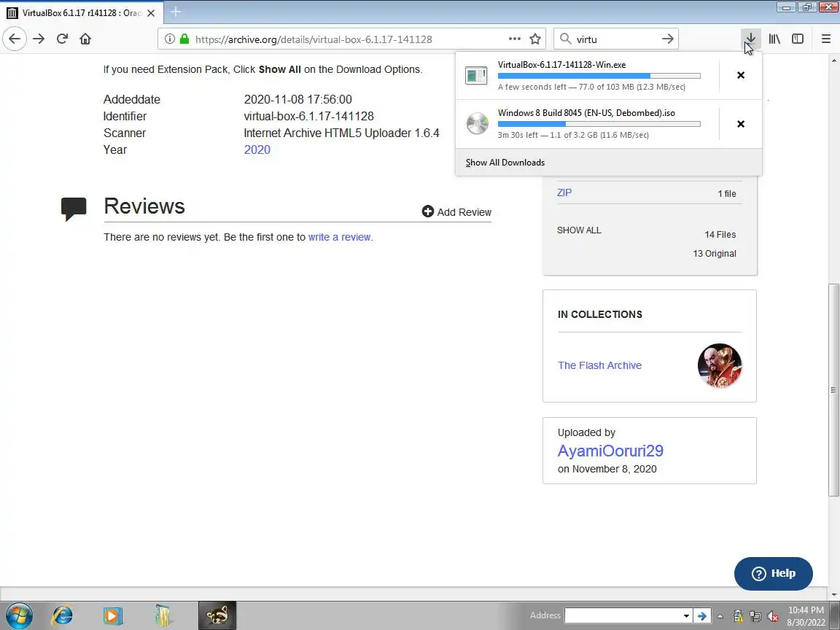Viewport: 840px width, 630px height.
Task: Click the 'VirtualBox-6.1.17-141128-Win.exe' file name
Action: click(x=561, y=64)
